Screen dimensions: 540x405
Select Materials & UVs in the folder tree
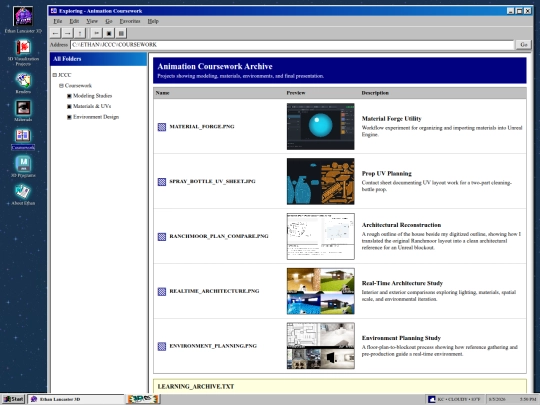click(92, 106)
